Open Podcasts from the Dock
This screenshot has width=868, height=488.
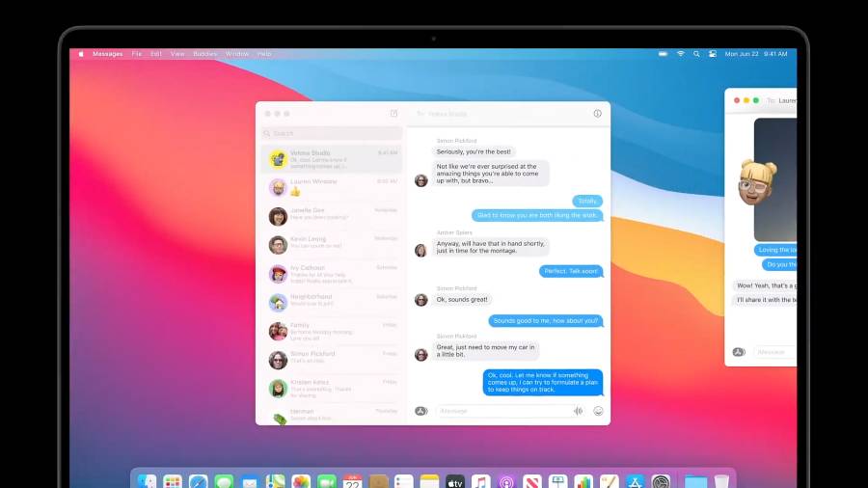tap(506, 482)
